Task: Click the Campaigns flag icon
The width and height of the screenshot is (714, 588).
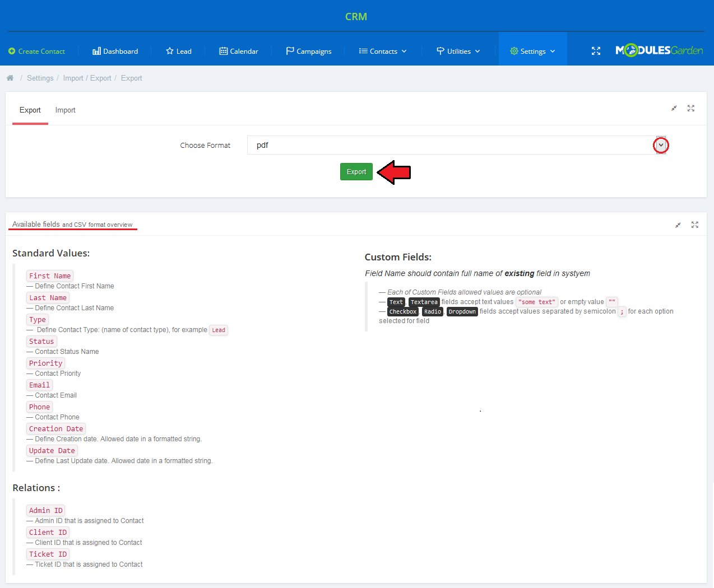Action: (x=290, y=51)
